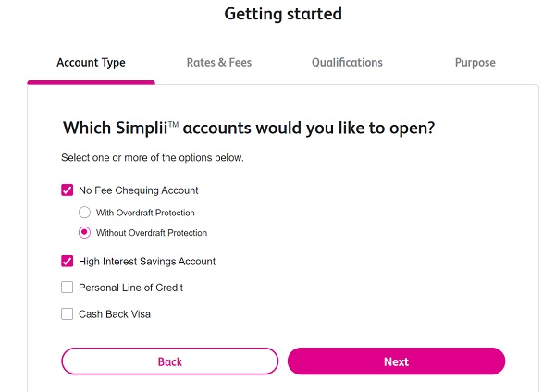Tick the Personal Line of Credit checkbox

(67, 288)
